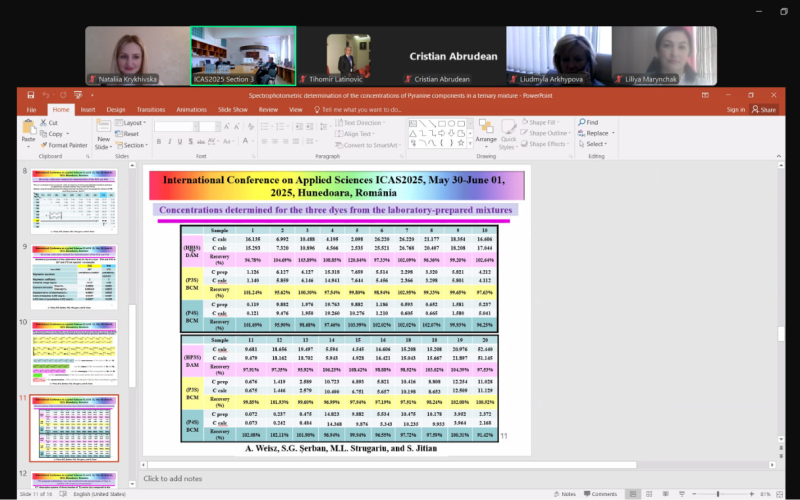
Task: Select slide 10 thumbnail
Action: pos(74,353)
